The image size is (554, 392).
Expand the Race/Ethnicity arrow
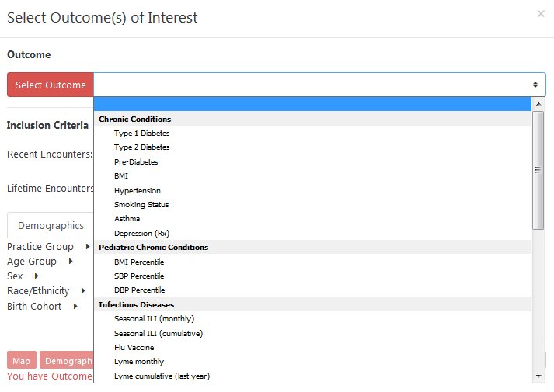pos(83,291)
